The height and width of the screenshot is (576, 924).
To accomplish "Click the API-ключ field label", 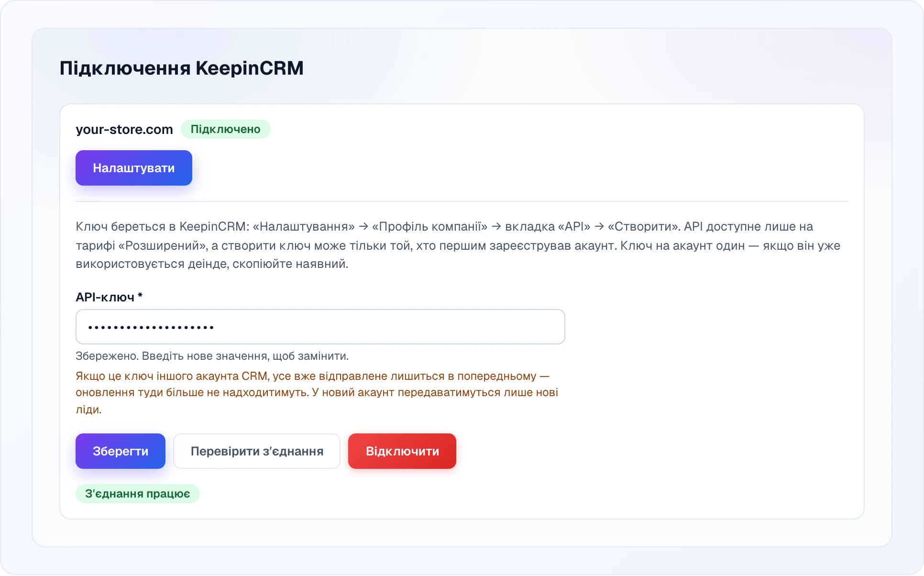I will (x=109, y=297).
